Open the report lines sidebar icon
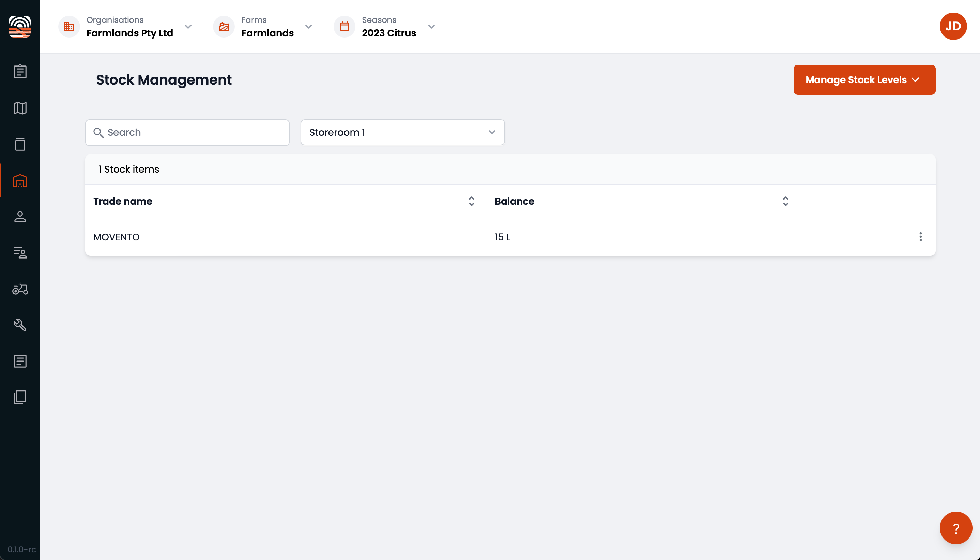980x560 pixels. 20,361
